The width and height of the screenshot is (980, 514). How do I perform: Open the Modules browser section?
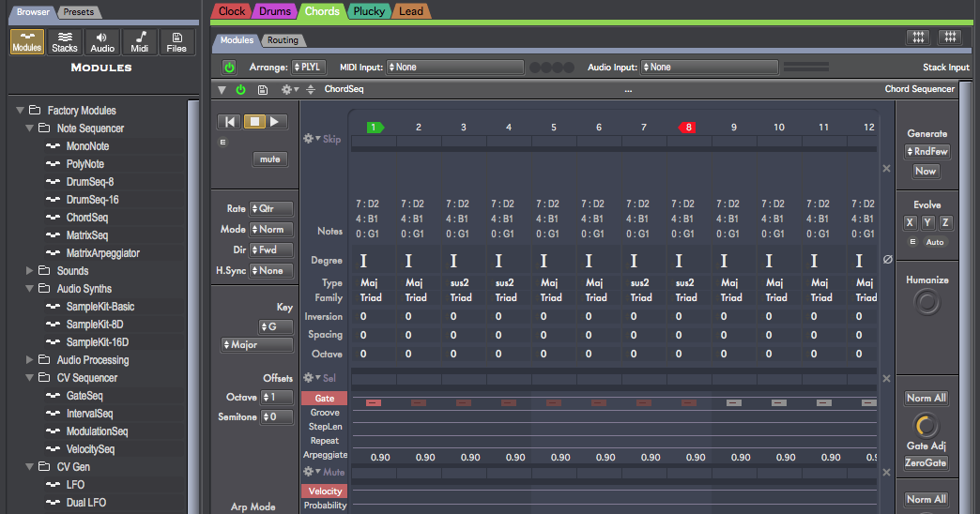click(27, 42)
